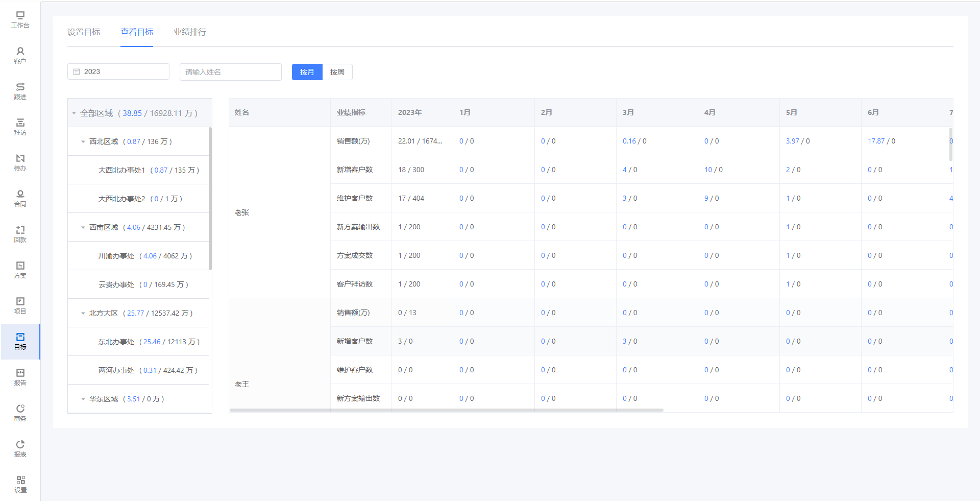The width and height of the screenshot is (980, 501).
Task: Open the 设置 settings sidebar icon
Action: 20,484
